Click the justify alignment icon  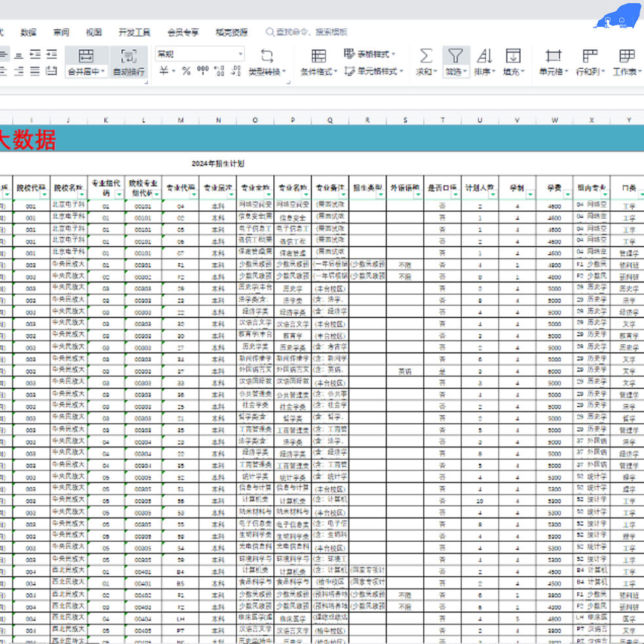(35, 71)
